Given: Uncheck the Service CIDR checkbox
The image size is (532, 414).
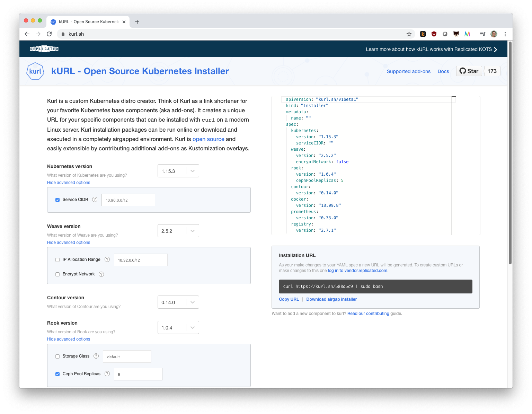Looking at the screenshot, I should (57, 200).
